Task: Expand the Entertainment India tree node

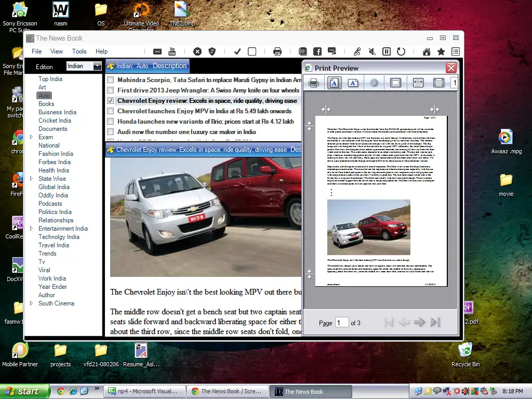Action: click(x=31, y=229)
